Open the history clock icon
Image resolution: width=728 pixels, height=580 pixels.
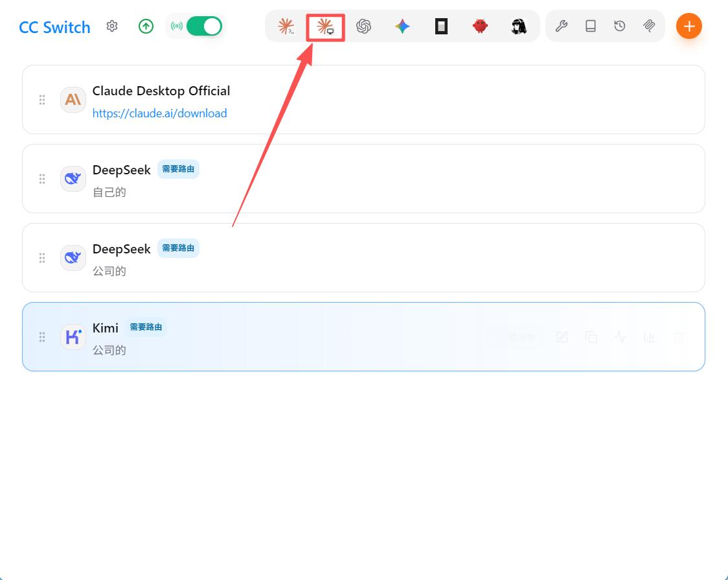(x=620, y=26)
